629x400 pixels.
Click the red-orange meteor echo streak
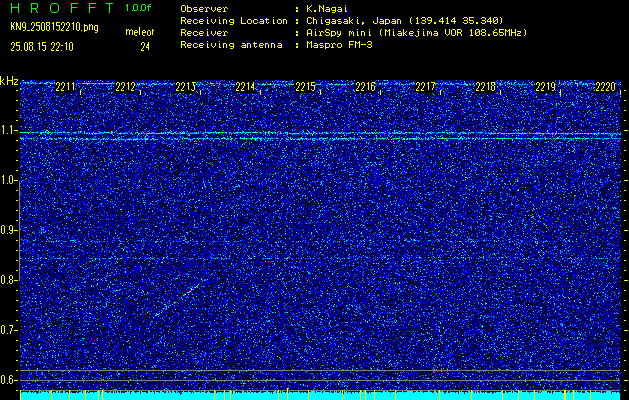[192, 289]
